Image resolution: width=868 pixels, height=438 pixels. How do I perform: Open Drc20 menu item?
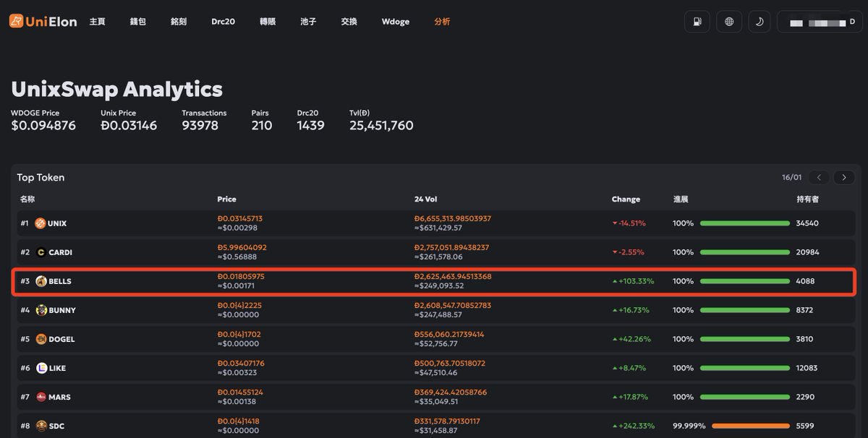click(223, 22)
